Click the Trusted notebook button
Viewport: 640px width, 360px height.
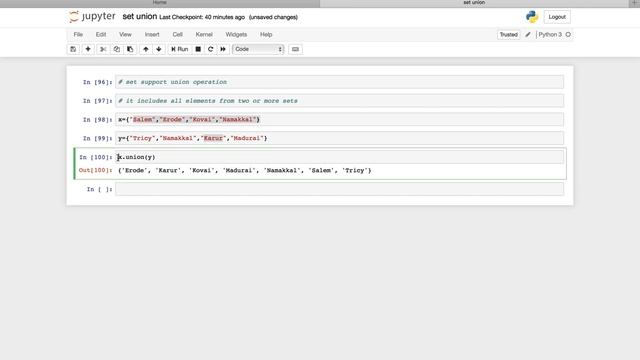click(509, 35)
